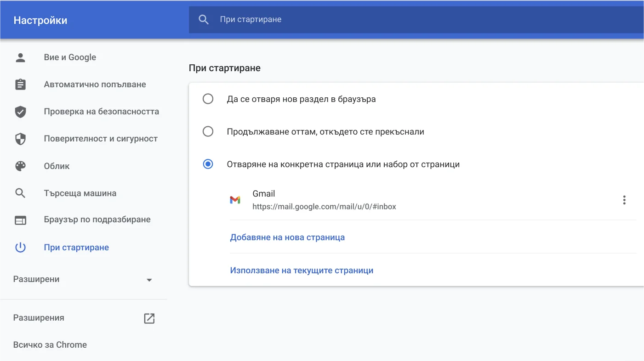Screen dimensions: 644x361
Task: Select the "Автоматично попълване" clipboard icon
Action: click(x=20, y=84)
